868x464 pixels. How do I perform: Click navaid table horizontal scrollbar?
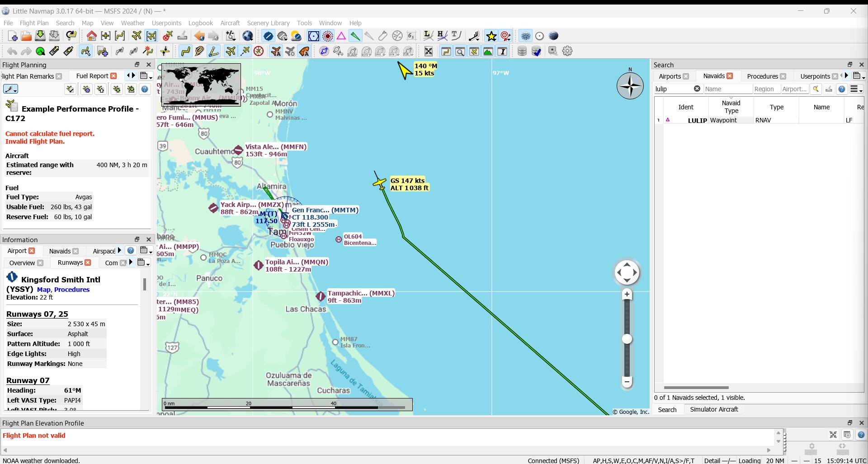click(x=696, y=388)
